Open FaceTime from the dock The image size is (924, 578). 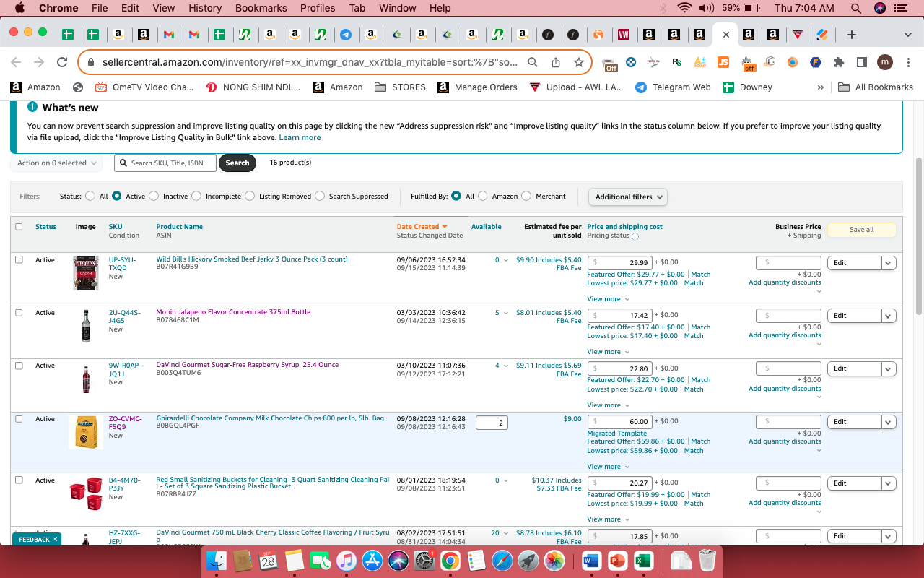click(x=320, y=561)
